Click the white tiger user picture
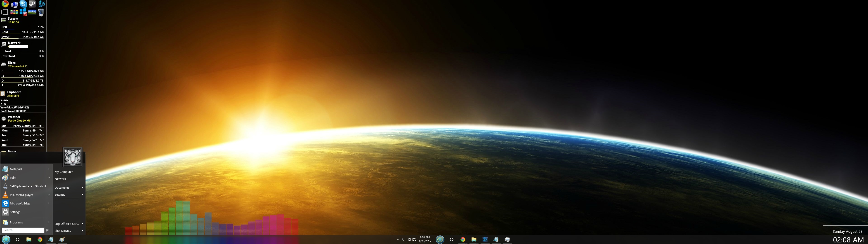The image size is (868, 244). [x=73, y=157]
